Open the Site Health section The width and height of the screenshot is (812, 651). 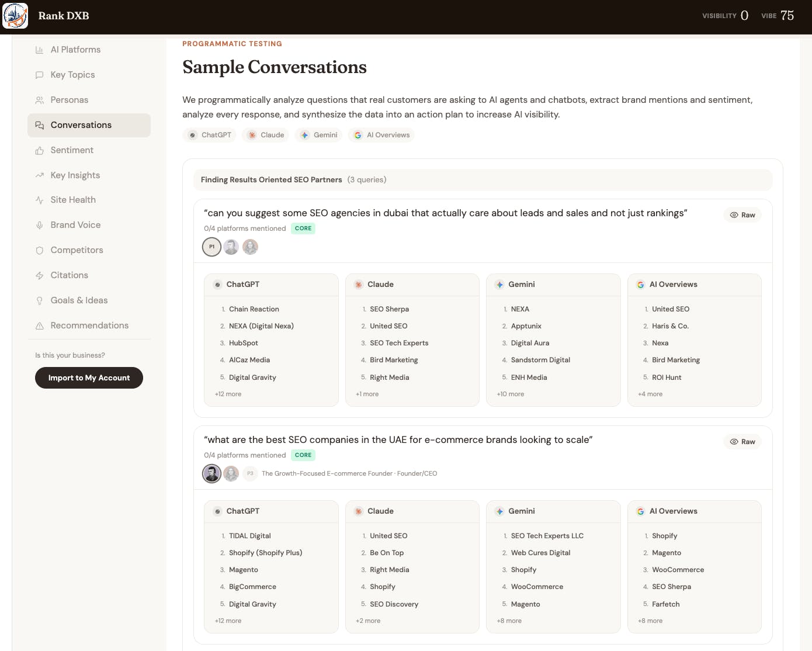click(x=89, y=200)
